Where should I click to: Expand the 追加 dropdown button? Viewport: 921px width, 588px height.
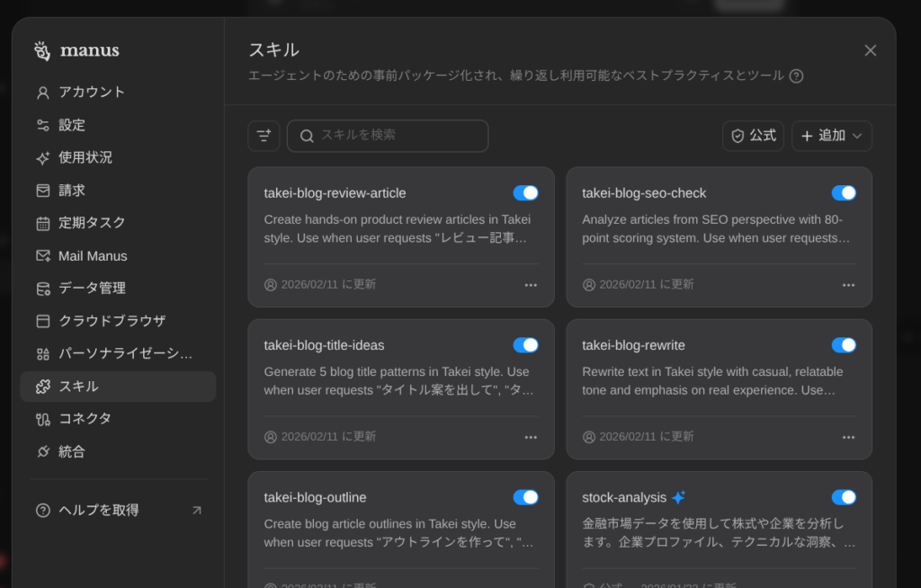[x=832, y=136]
